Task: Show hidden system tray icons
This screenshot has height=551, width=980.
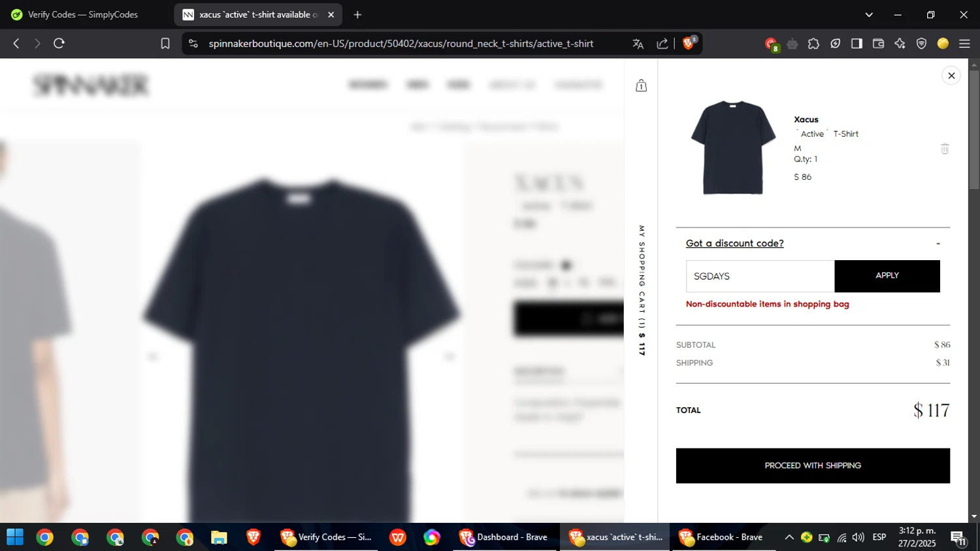Action: point(789,537)
